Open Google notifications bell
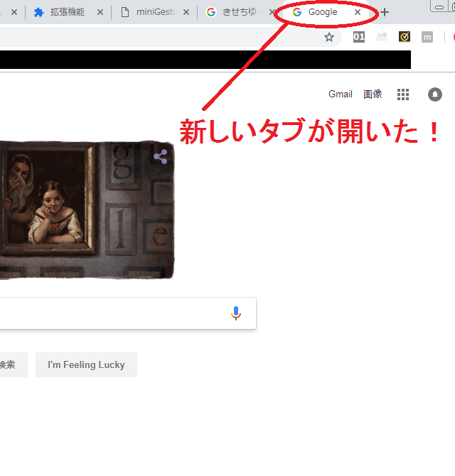 click(435, 94)
